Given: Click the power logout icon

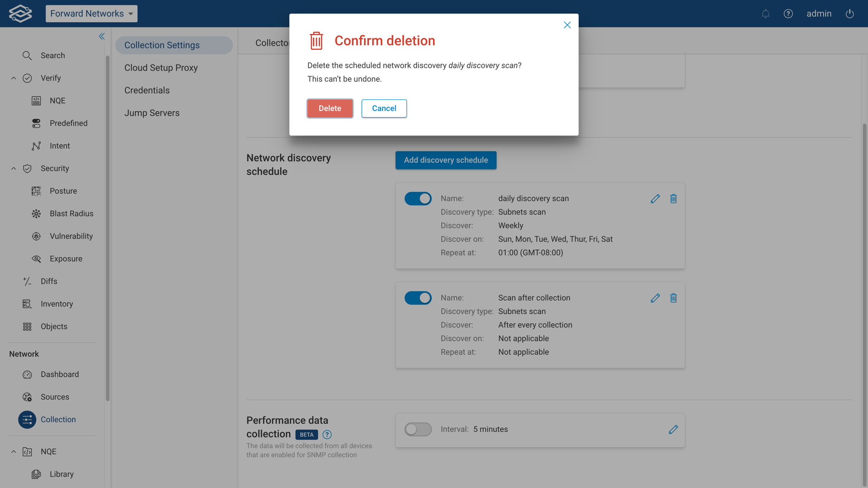Looking at the screenshot, I should [x=849, y=14].
